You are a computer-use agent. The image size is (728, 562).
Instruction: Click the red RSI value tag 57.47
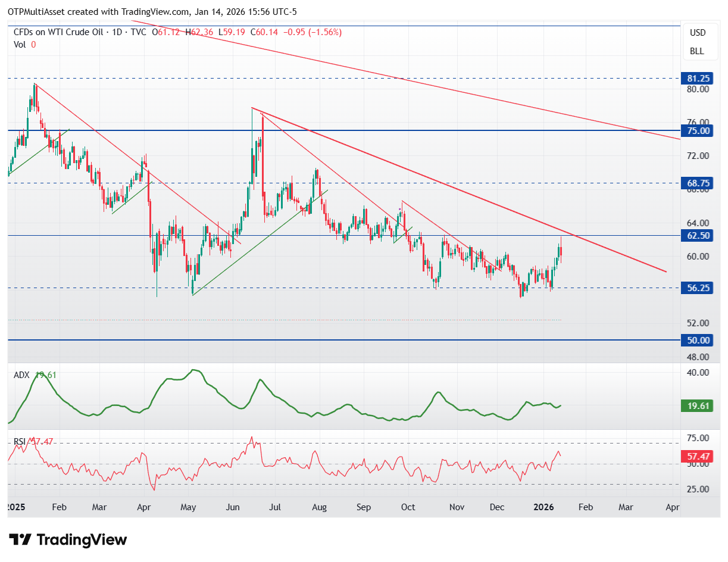[x=697, y=457]
